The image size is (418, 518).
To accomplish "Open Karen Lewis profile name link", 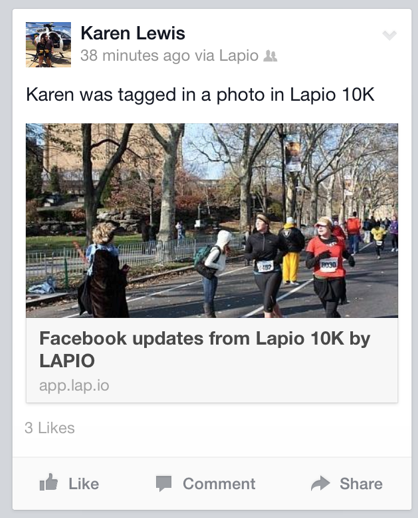I will pos(133,33).
